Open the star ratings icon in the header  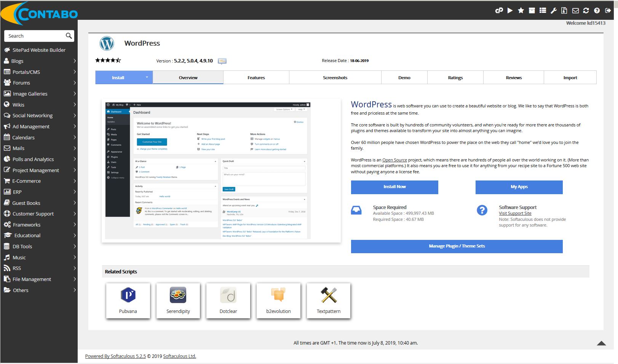click(521, 11)
